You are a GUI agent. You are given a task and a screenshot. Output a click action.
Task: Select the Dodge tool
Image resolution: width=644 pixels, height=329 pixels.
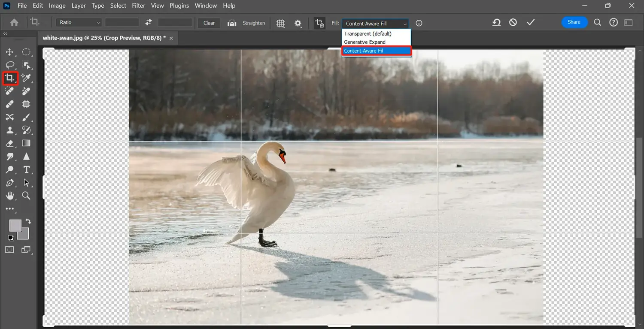click(x=9, y=169)
